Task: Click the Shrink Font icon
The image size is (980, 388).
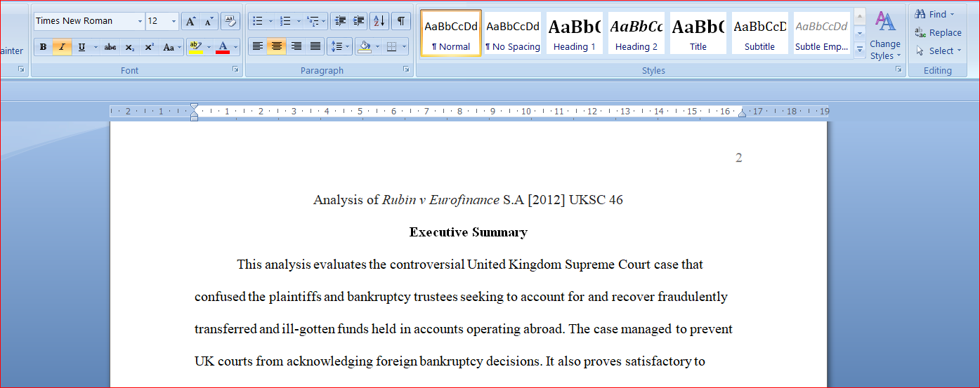Action: [x=209, y=21]
